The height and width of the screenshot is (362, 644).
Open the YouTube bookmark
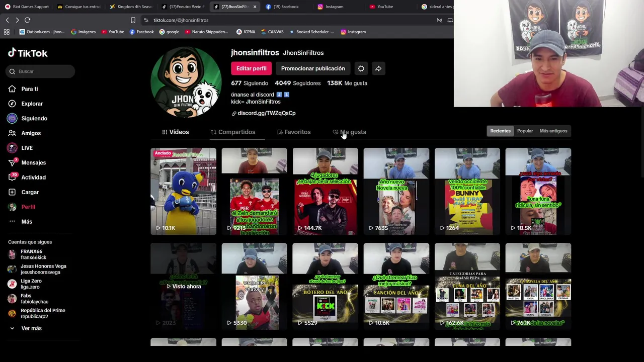tap(113, 32)
